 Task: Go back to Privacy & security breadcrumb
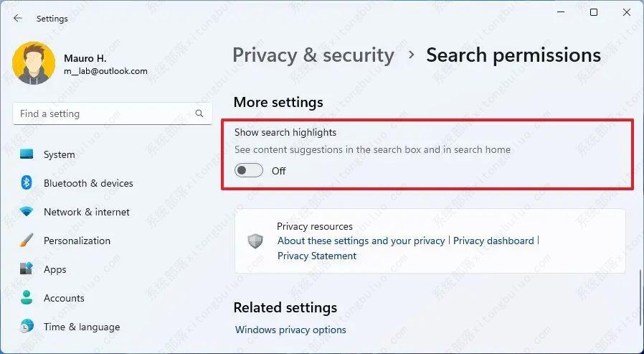click(x=313, y=55)
